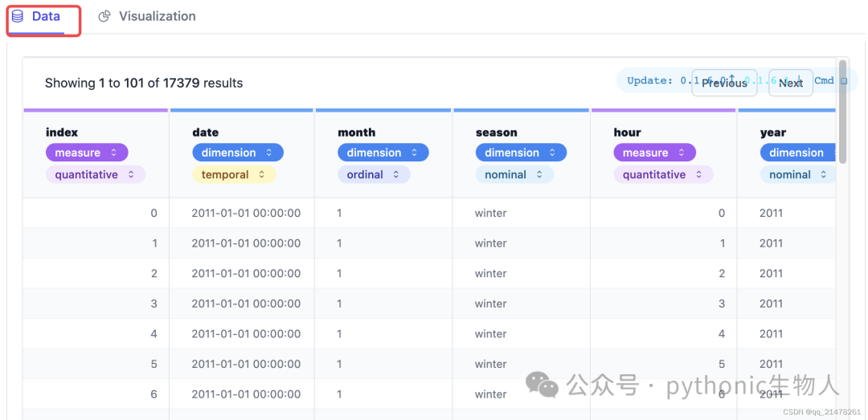The width and height of the screenshot is (868, 420).
Task: Open index column measure dropdown
Action: pyautogui.click(x=87, y=152)
